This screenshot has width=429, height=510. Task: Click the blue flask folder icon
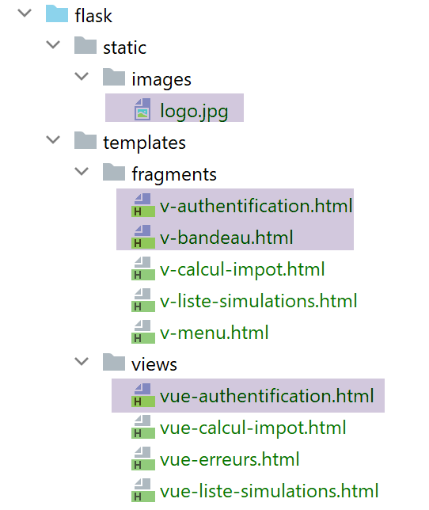(x=57, y=14)
